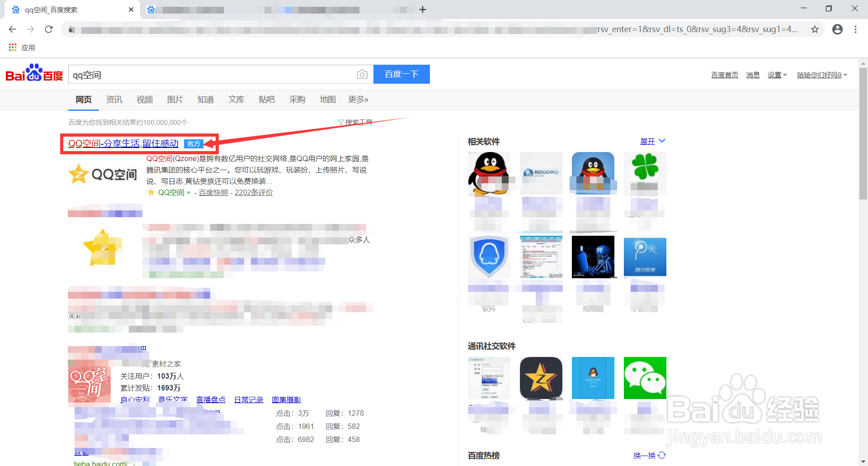Open the 腾讯微博 software icon
The height and width of the screenshot is (466, 868).
point(645,257)
